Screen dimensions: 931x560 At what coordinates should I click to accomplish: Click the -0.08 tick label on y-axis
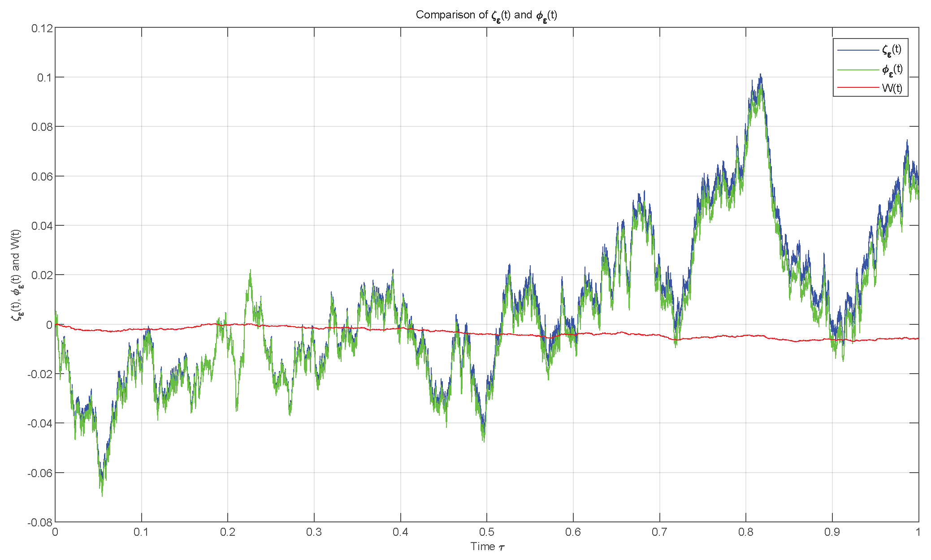[40, 523]
